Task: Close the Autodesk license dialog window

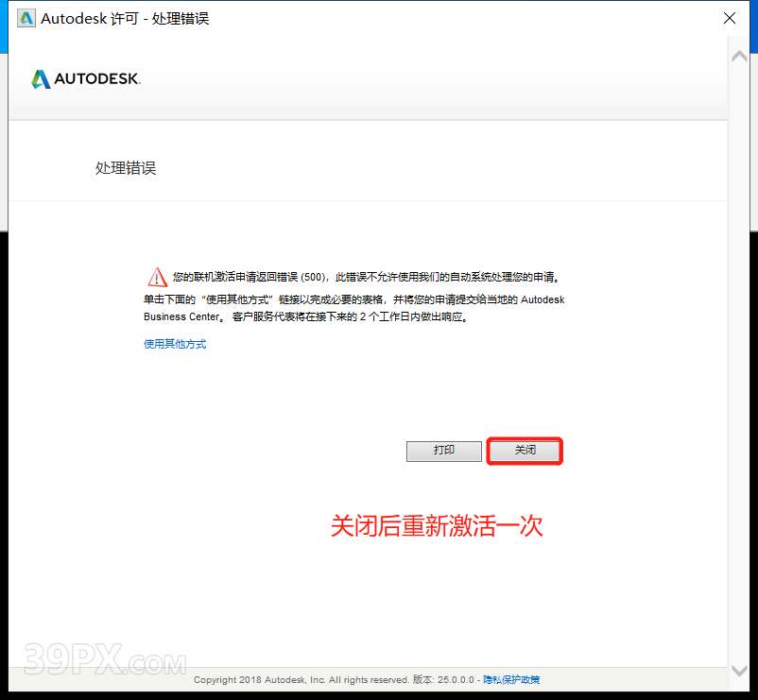Action: tap(730, 18)
